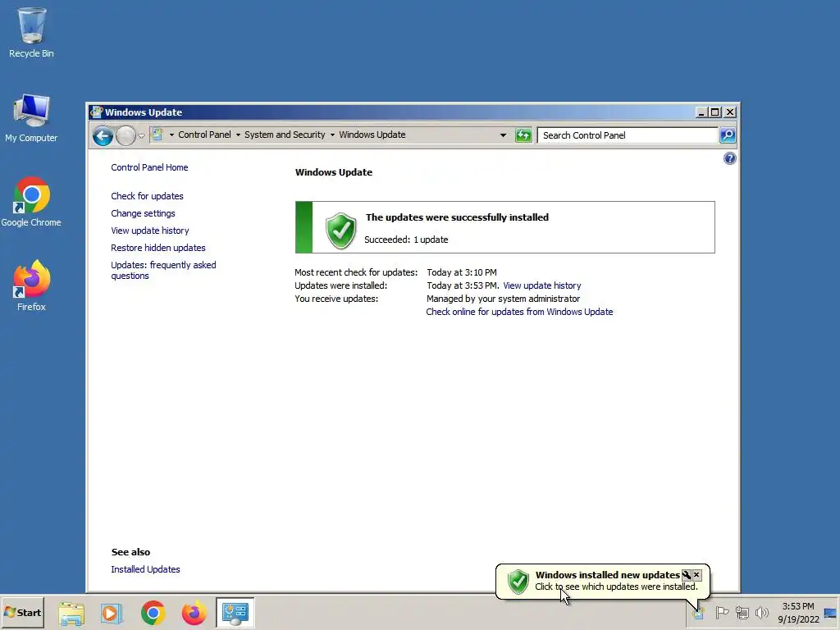Open Restore hidden updates

[158, 248]
